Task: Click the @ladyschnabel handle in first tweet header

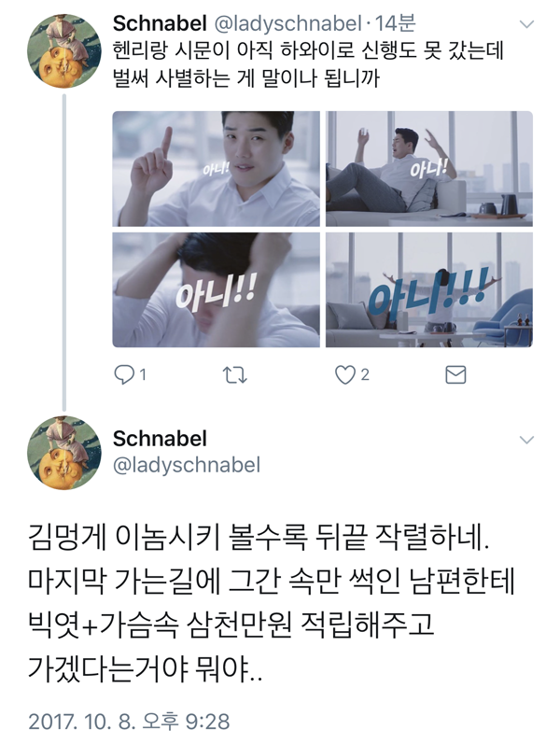Action: point(288,23)
